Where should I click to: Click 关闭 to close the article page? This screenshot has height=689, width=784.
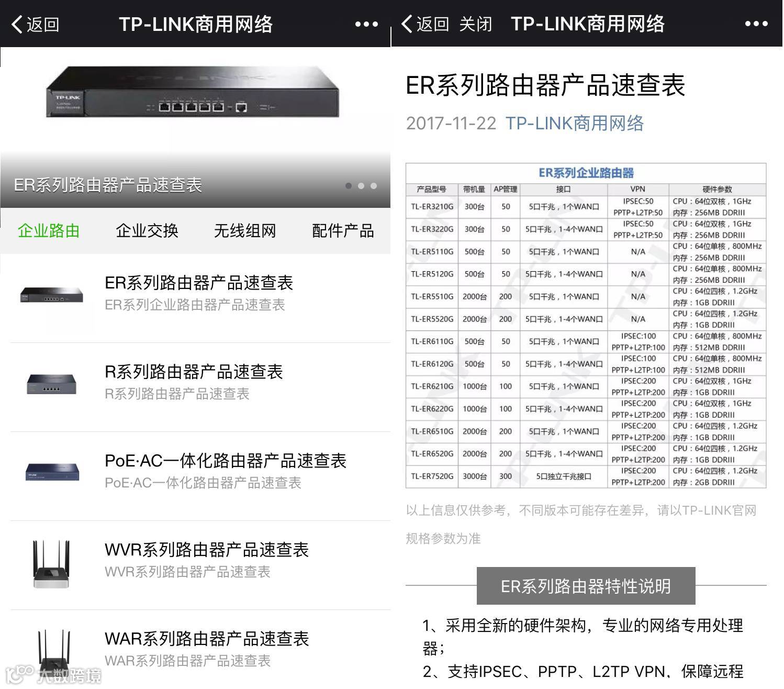point(476,24)
